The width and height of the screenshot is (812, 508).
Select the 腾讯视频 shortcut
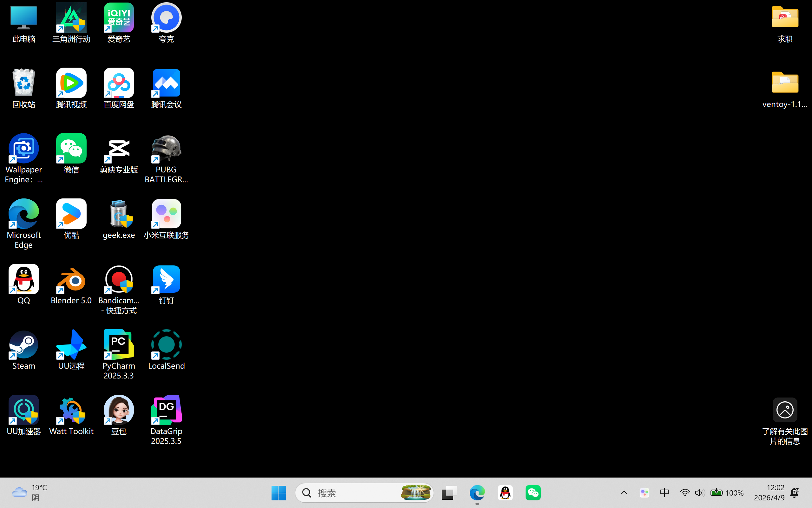tap(71, 89)
